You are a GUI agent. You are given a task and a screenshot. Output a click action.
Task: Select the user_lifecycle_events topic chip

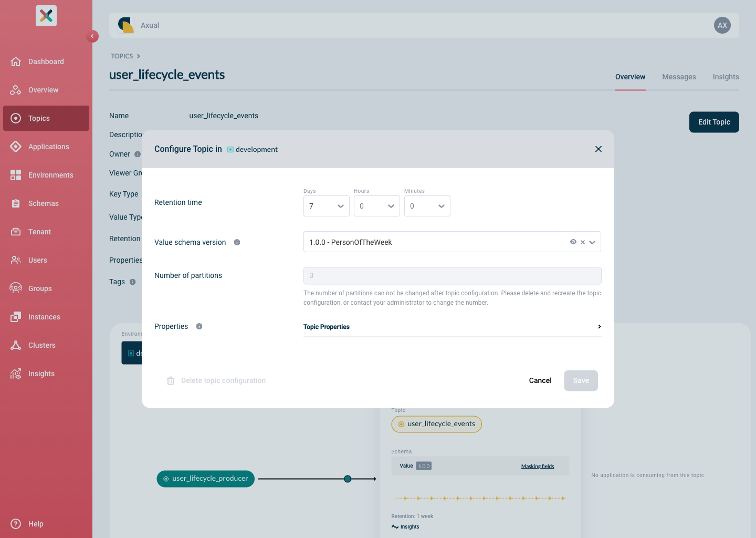436,424
